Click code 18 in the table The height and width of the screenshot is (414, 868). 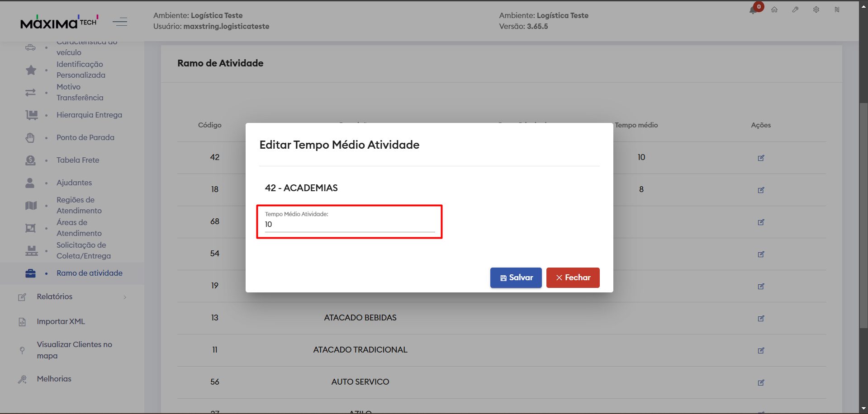pos(215,189)
